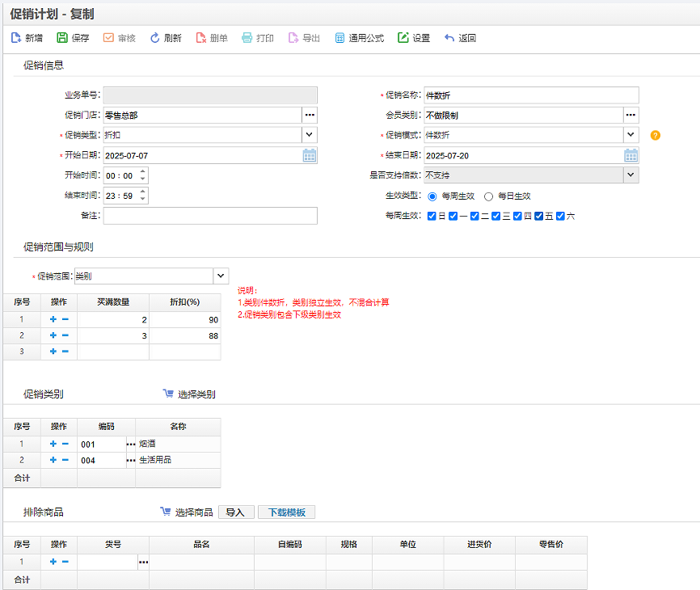Click the 进货价 column header
The height and width of the screenshot is (590, 700).
(x=479, y=545)
